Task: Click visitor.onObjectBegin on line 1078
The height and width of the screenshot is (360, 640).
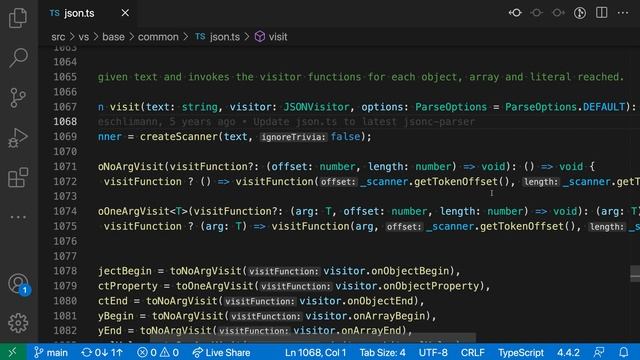Action: click(x=387, y=271)
